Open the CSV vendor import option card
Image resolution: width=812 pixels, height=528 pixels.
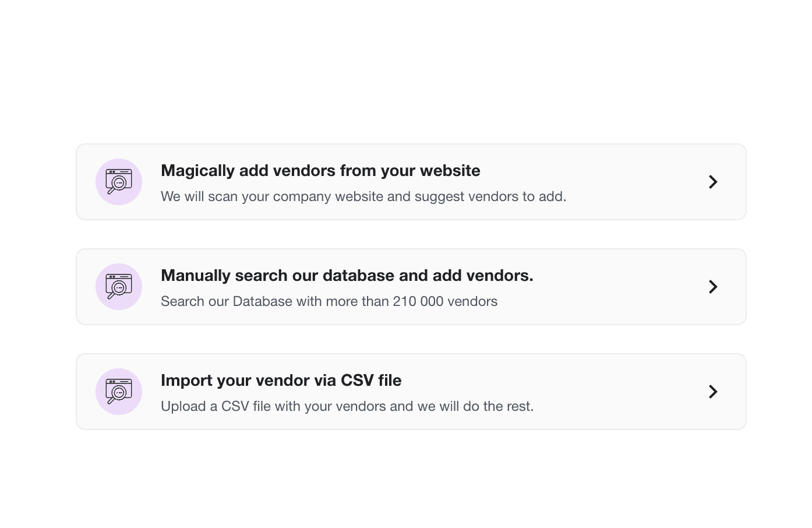coord(411,392)
